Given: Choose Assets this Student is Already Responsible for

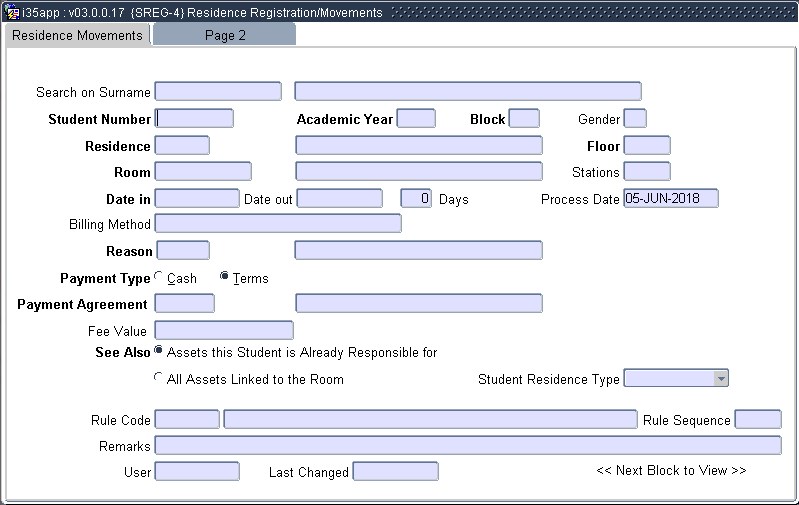Looking at the screenshot, I should coord(159,351).
